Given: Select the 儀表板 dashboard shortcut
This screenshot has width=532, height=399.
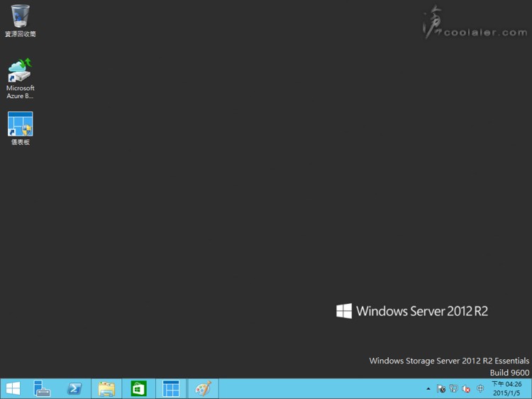Looking at the screenshot, I should click(21, 129).
